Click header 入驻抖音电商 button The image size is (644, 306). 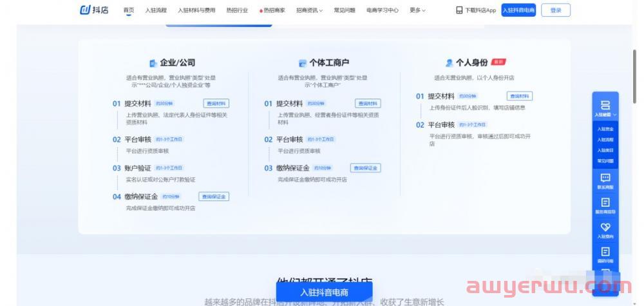pos(518,10)
